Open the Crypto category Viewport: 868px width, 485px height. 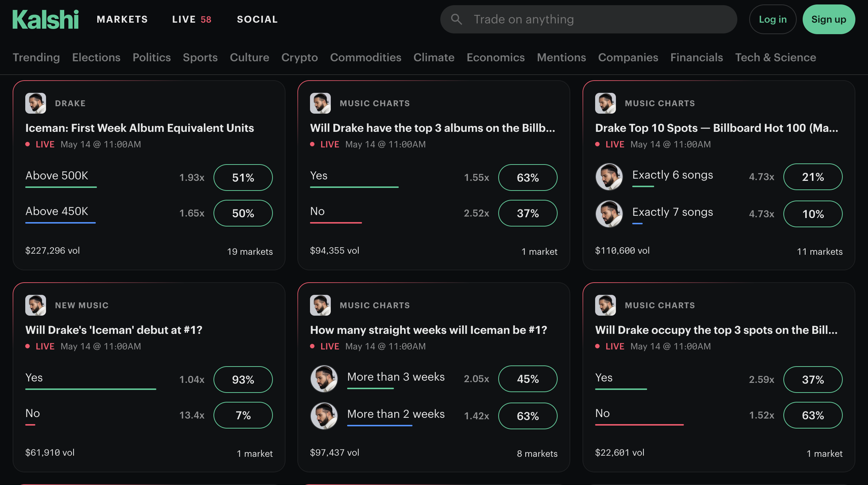[x=300, y=57]
